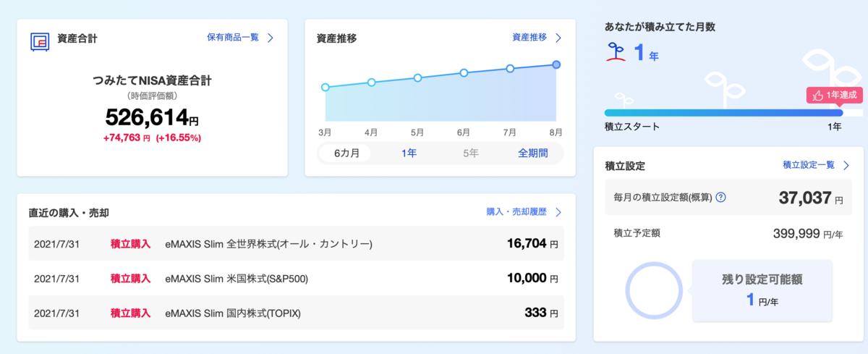Open the 資産推移 link in chart card
The height and width of the screenshot is (354, 868).
(529, 38)
